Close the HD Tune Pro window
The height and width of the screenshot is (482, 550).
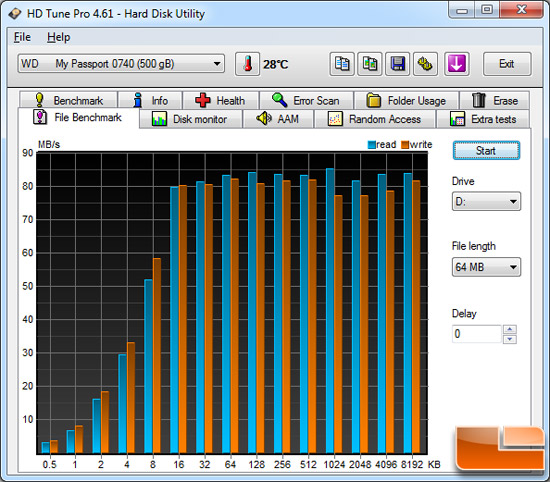tap(522, 11)
